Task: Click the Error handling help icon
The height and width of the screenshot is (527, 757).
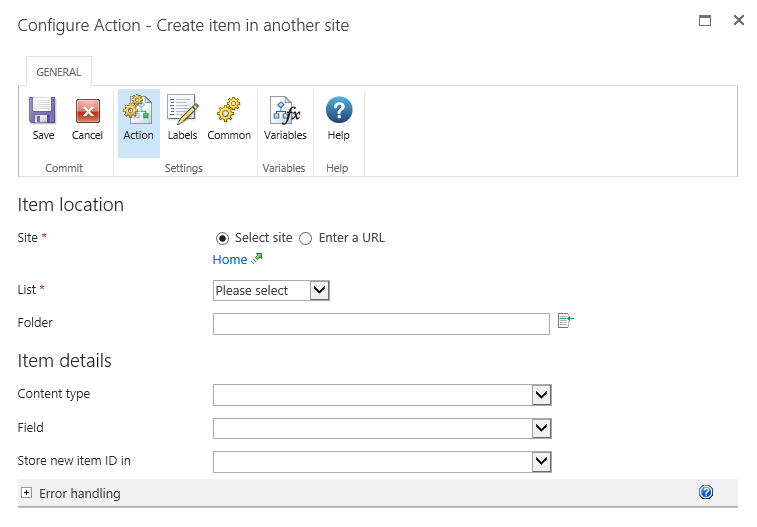Action: [706, 492]
